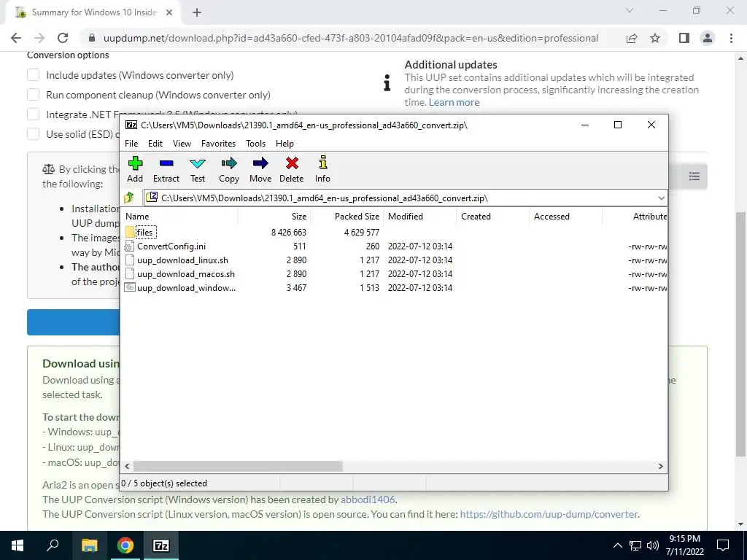The width and height of the screenshot is (747, 560).
Task: Click the Extract toolbar icon
Action: (x=166, y=164)
